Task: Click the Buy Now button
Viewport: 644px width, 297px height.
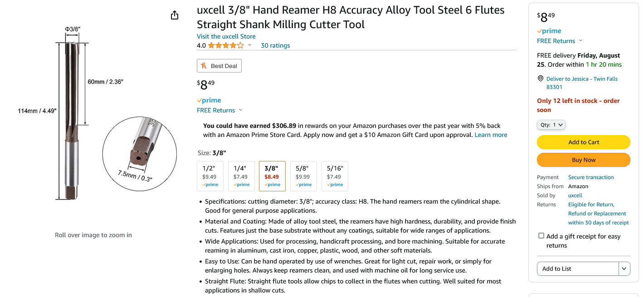Action: click(x=584, y=160)
